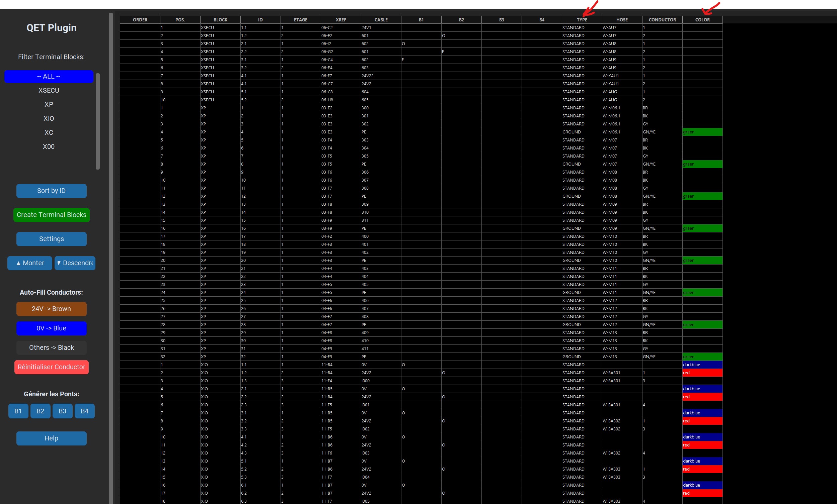Click the B4 bridge button
The image size is (837, 504).
coord(85,411)
